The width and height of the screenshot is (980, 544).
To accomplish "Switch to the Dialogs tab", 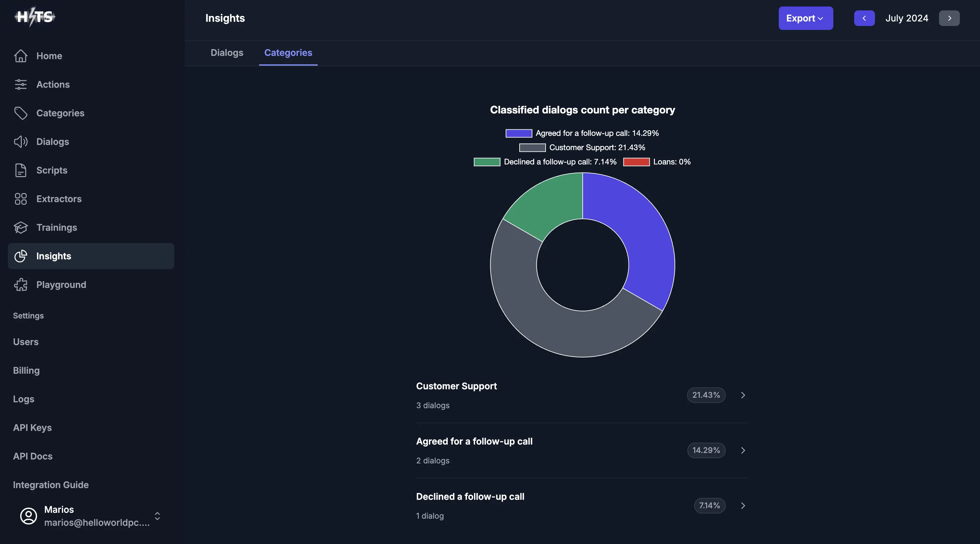I will [227, 53].
